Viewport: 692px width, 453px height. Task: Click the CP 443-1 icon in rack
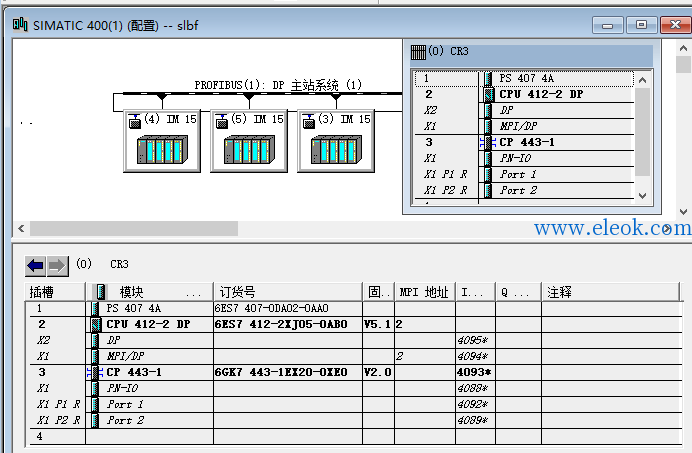click(488, 142)
